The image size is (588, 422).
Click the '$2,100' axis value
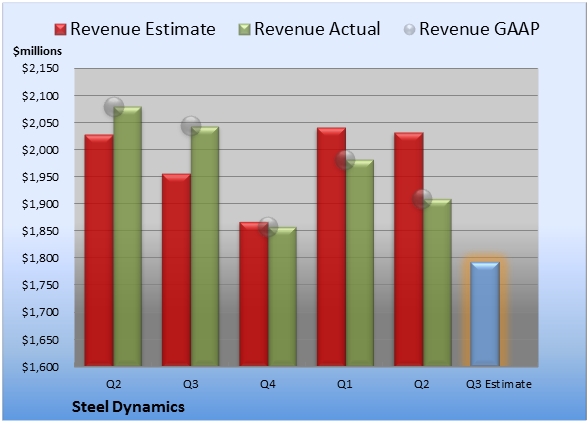click(40, 96)
